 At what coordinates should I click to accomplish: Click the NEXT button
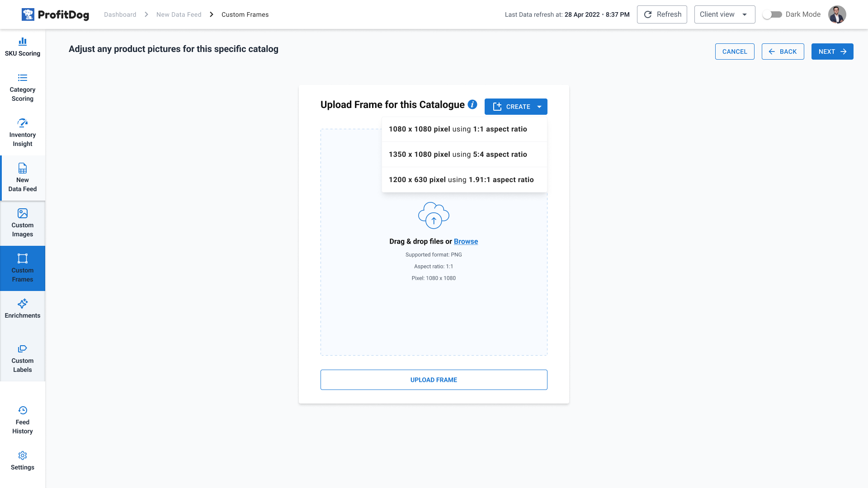click(832, 52)
